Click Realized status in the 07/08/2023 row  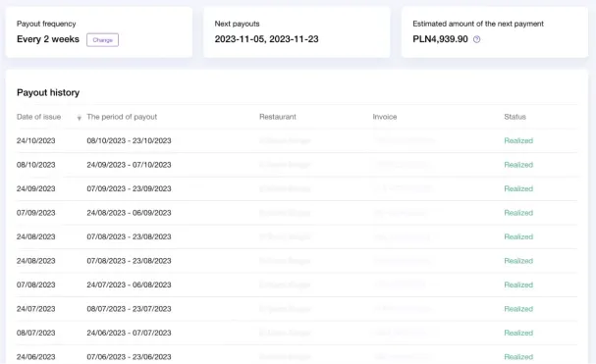(x=518, y=285)
